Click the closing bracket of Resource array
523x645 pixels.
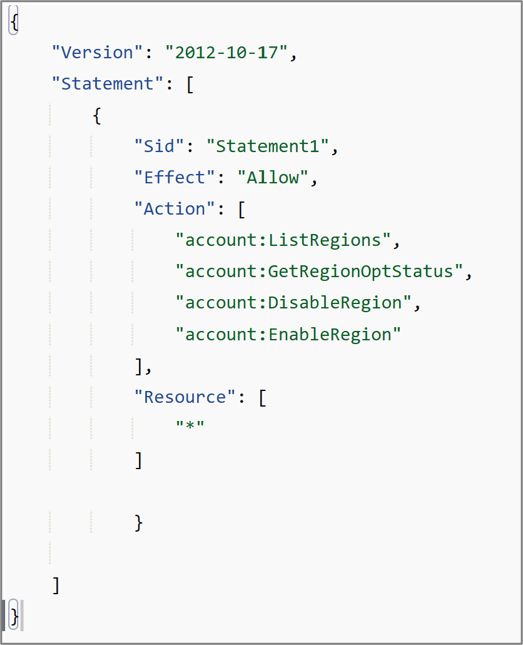[139, 460]
